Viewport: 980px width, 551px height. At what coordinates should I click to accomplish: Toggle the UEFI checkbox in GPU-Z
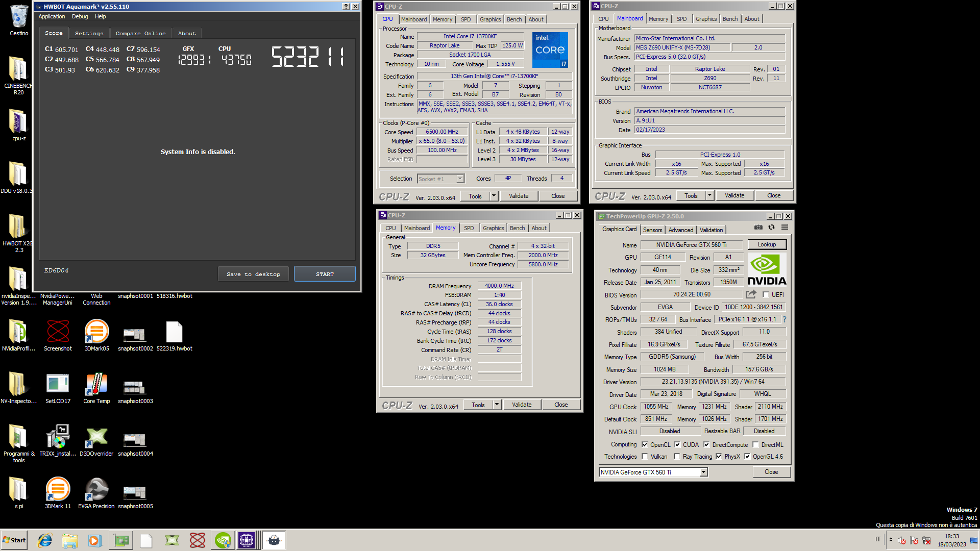[766, 294]
